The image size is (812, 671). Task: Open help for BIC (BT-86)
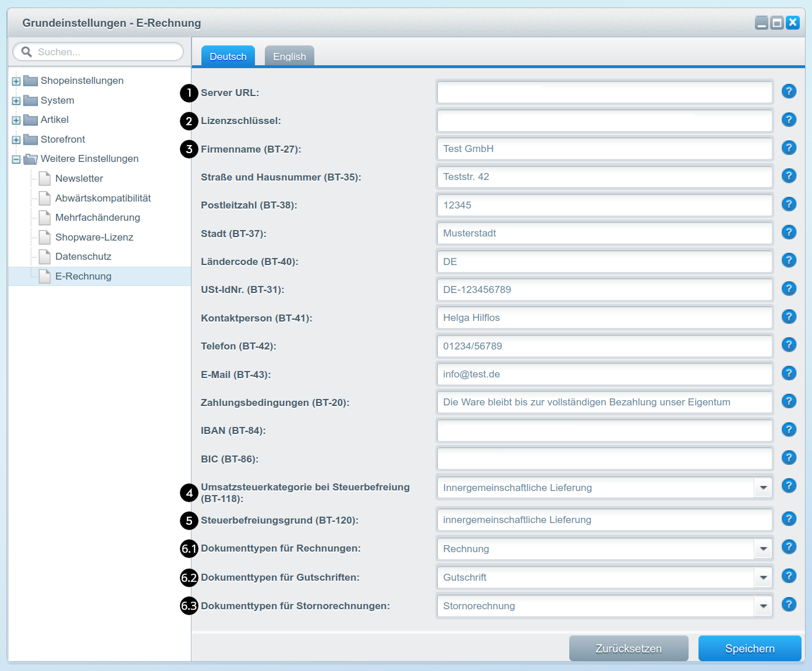point(789,457)
